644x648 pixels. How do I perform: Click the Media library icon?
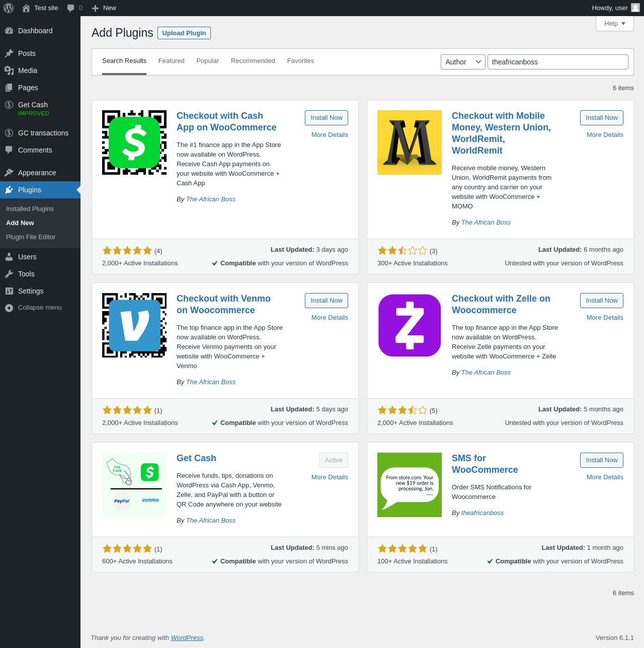coord(9,70)
